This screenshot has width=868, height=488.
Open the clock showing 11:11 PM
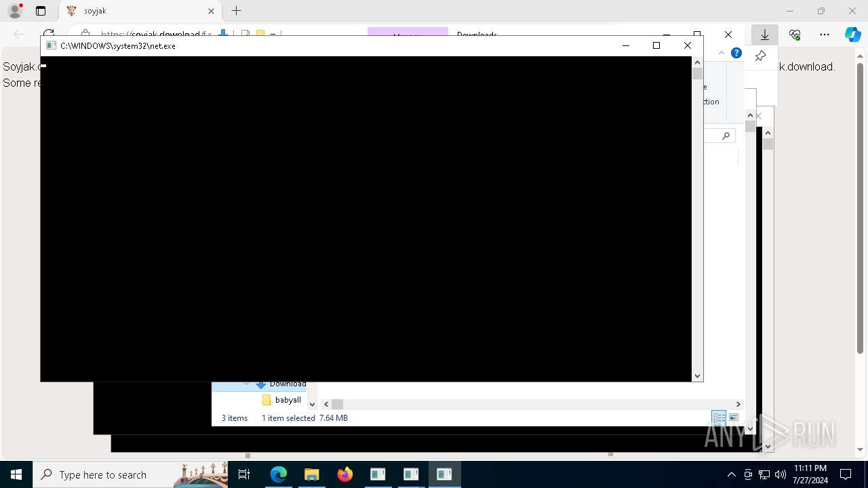coord(810,474)
